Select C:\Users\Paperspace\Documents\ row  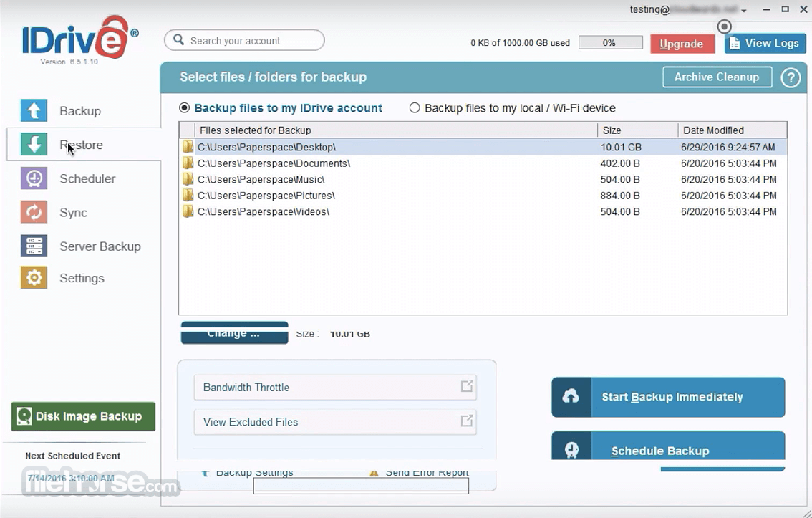(x=483, y=163)
